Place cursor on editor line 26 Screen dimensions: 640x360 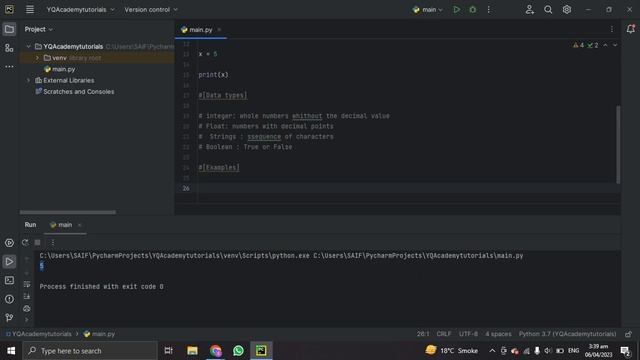(x=408, y=188)
